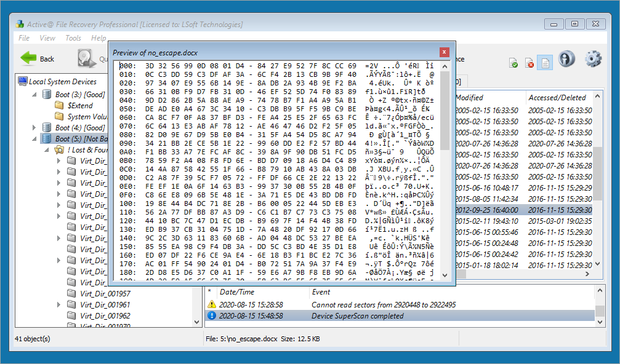Collapse the Boot (5:) tree node
Viewport: 620px width, 364px height.
(x=34, y=139)
